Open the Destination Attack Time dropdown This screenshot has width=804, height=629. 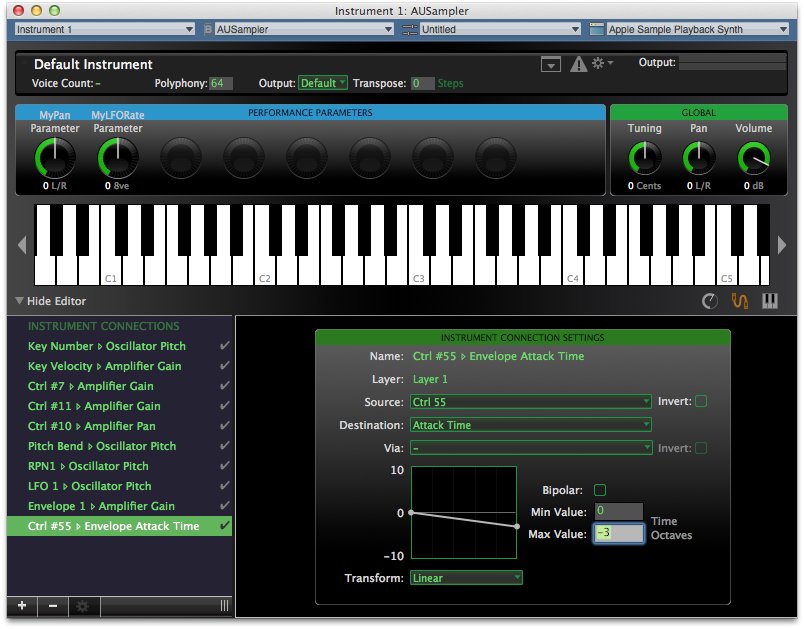(x=530, y=425)
